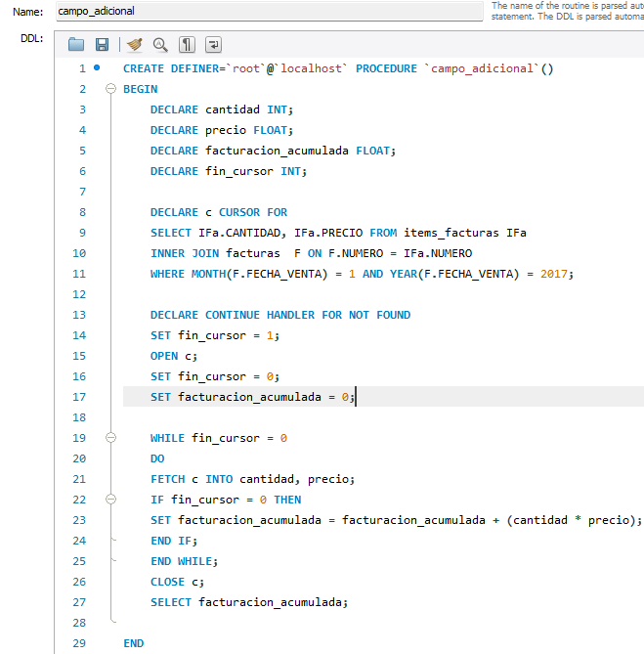644x654 pixels.
Task: Toggle display of invisible characters
Action: click(x=187, y=45)
